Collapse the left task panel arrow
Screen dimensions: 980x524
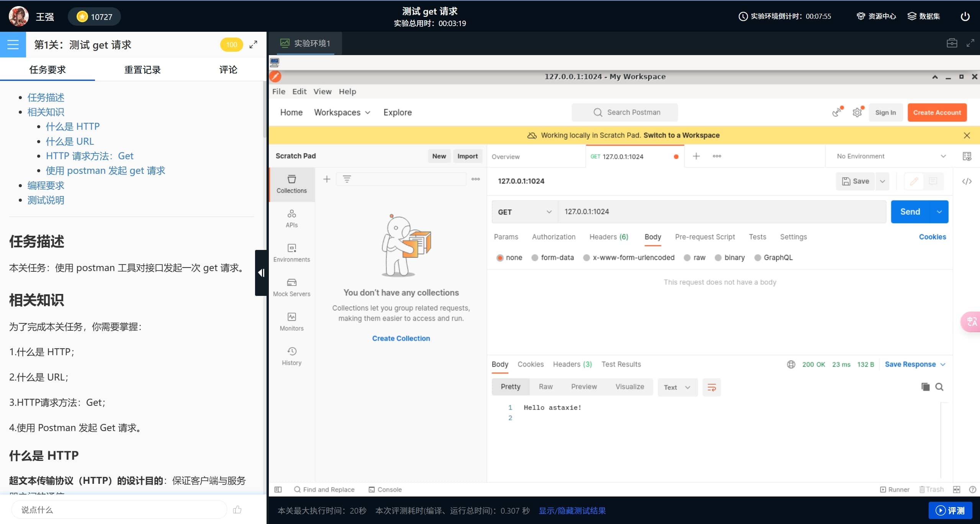(261, 273)
